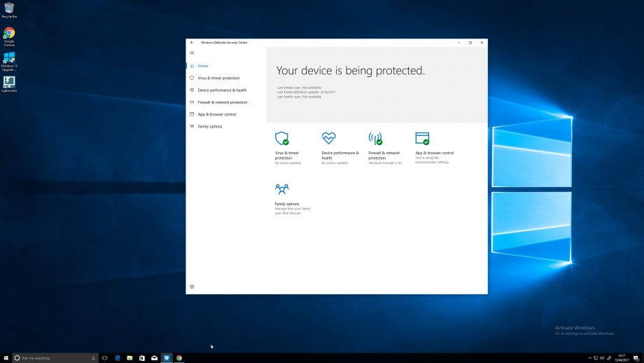
Task: Click the 'Windows Firewall is on.' status text
Action: click(x=385, y=163)
